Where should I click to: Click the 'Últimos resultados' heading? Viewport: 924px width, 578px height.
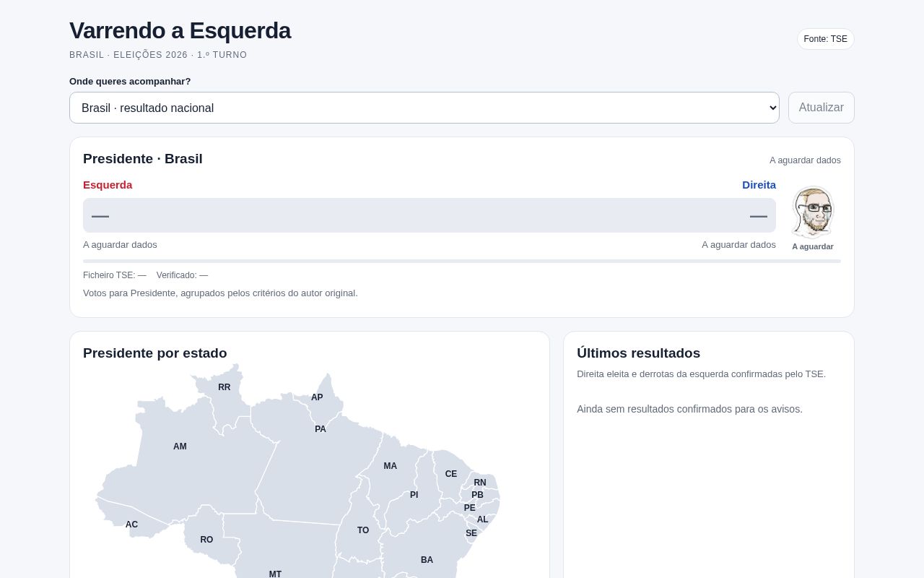(x=638, y=353)
